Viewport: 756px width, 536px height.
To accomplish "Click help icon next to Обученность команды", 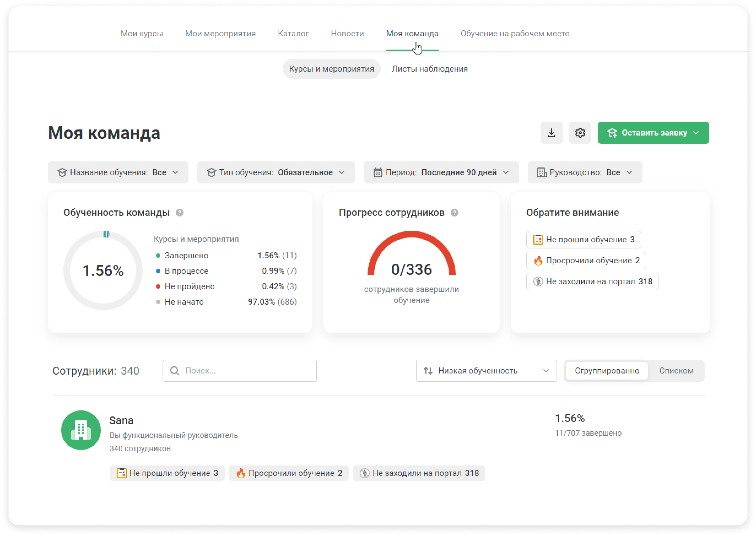I will (x=180, y=213).
